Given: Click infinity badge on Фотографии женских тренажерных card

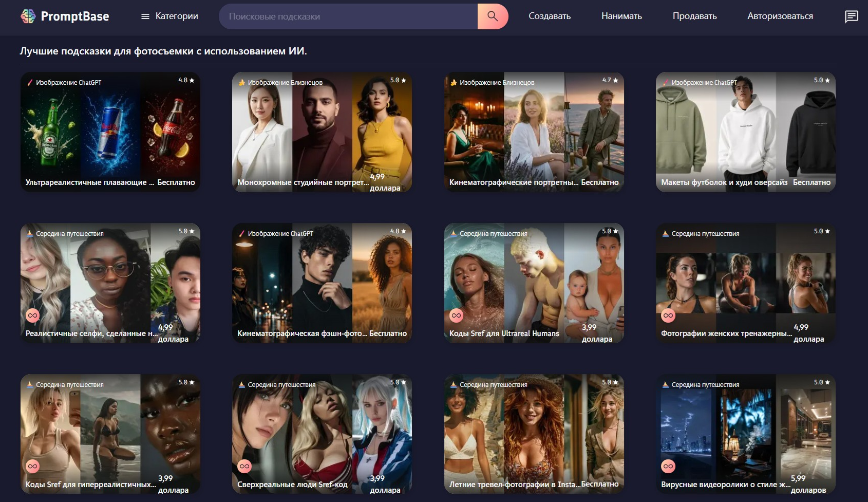Looking at the screenshot, I should pos(668,315).
